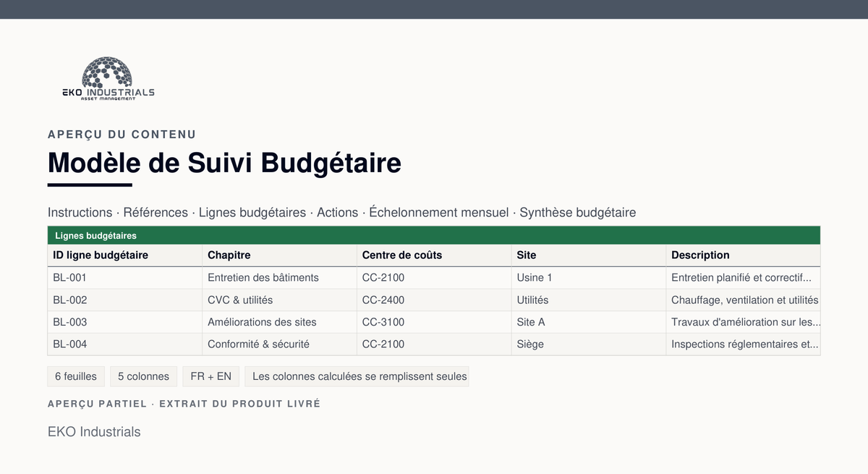This screenshot has height=474, width=868.
Task: Click cell BL-004
Action: [x=125, y=344]
